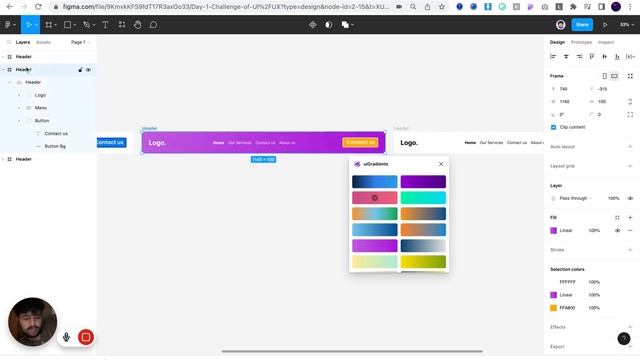Click the Use as mask icon
The height and width of the screenshot is (360, 640).
pyautogui.click(x=329, y=25)
